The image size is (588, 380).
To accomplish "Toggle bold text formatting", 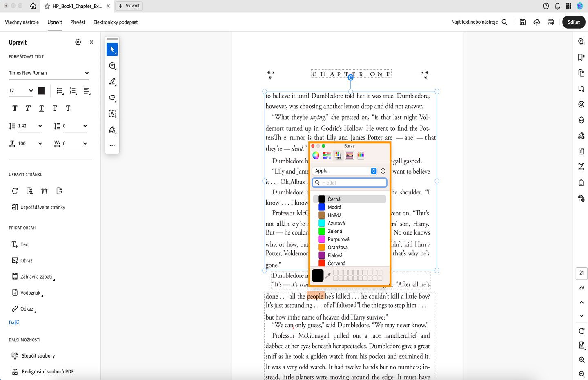I will tap(15, 108).
